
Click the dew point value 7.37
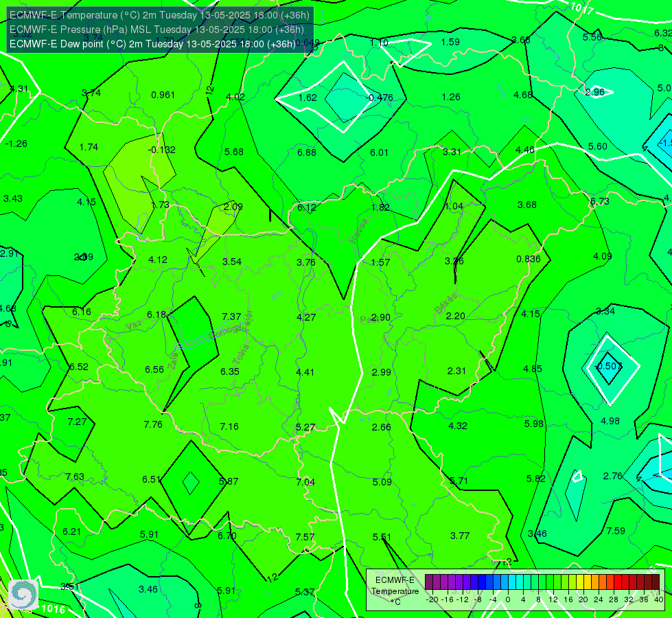(231, 317)
